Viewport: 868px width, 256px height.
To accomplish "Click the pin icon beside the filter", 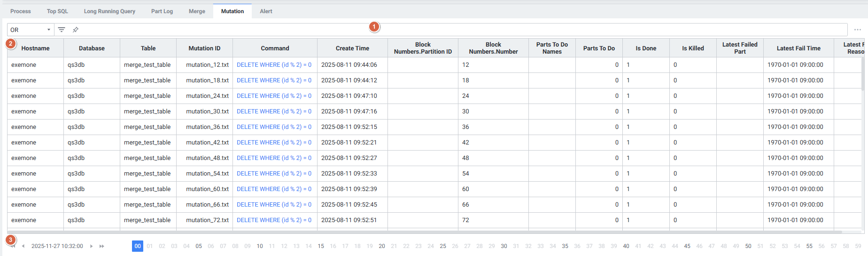I will (75, 30).
